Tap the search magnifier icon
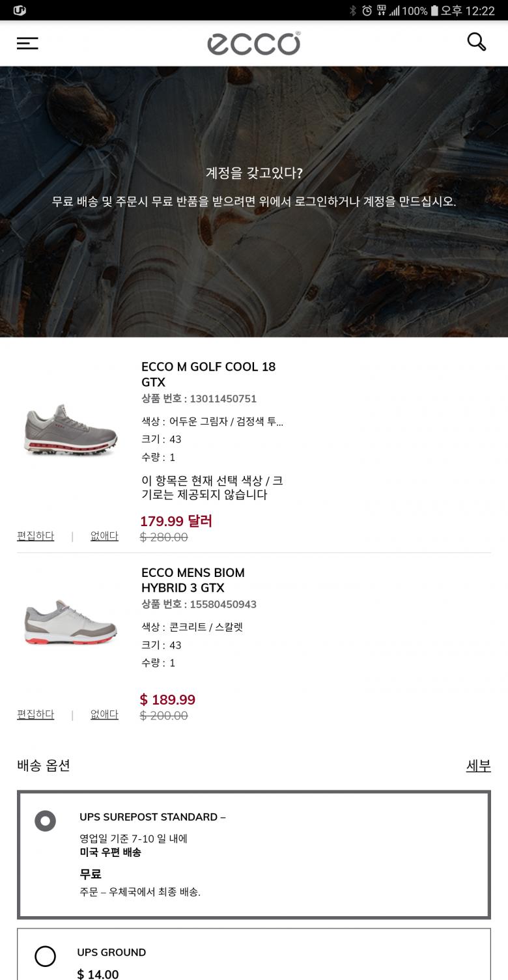The height and width of the screenshot is (980, 508). point(477,42)
